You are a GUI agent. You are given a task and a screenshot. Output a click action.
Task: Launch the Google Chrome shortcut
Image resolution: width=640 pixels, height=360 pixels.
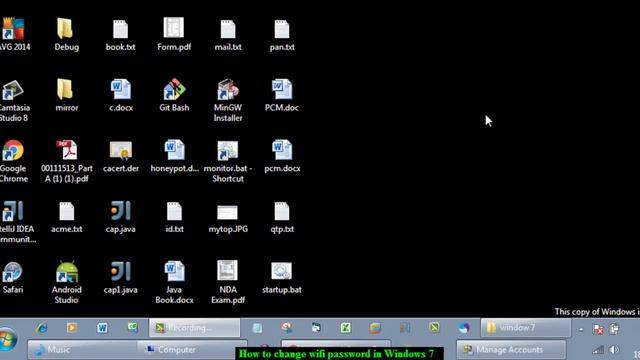pyautogui.click(x=13, y=161)
